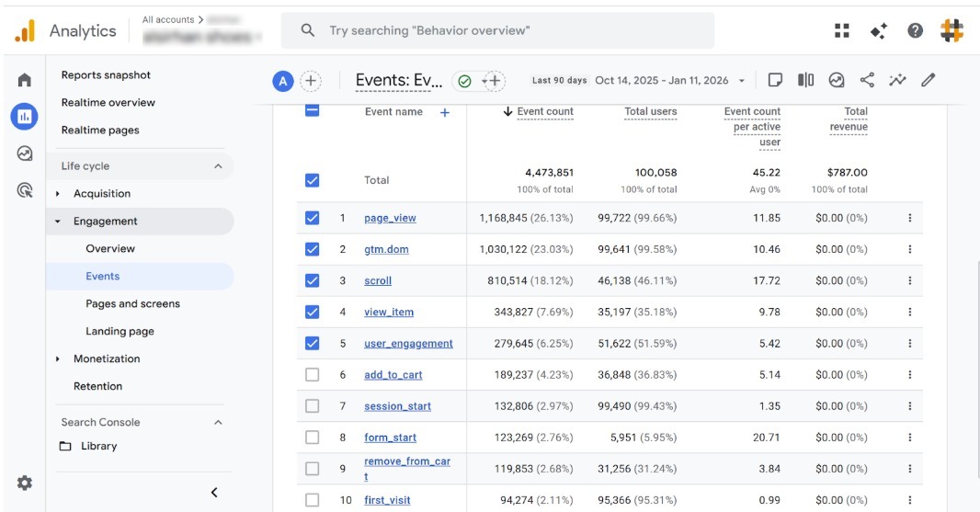The height and width of the screenshot is (512, 980).
Task: Collapse the Life cycle section
Action: [218, 166]
